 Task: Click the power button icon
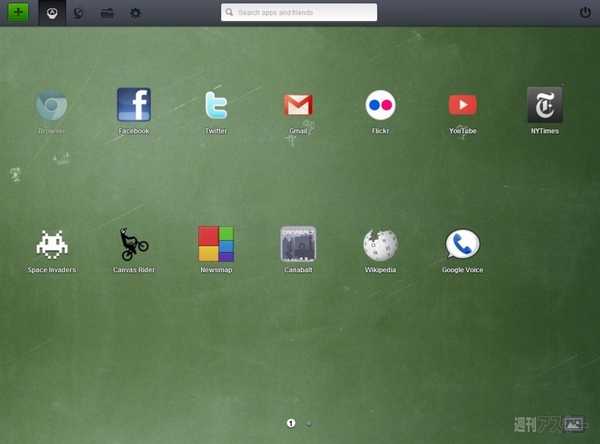point(585,12)
